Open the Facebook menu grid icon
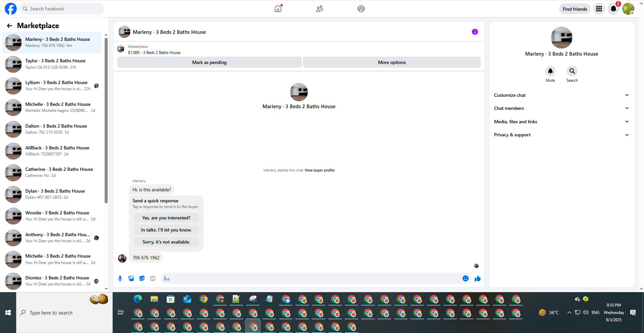The image size is (644, 333). [x=599, y=9]
